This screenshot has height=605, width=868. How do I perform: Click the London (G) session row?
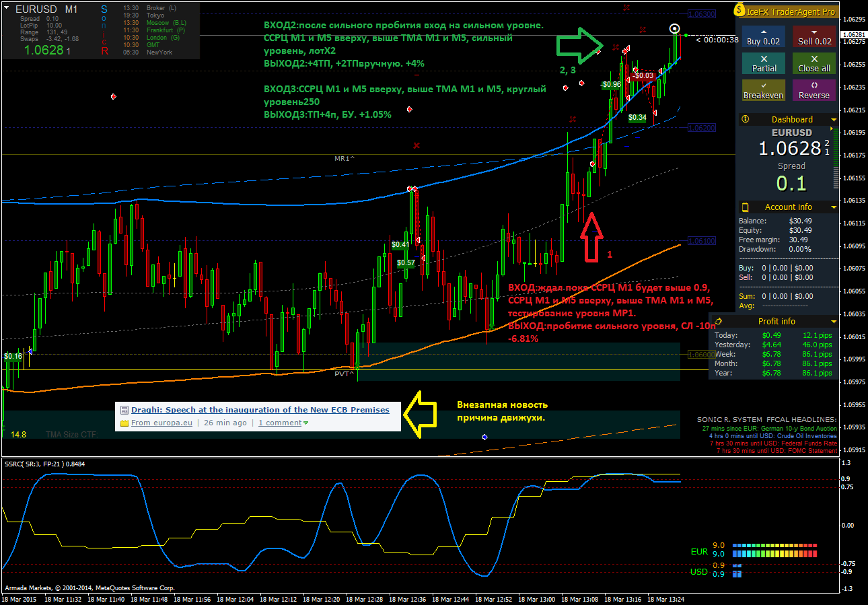151,38
